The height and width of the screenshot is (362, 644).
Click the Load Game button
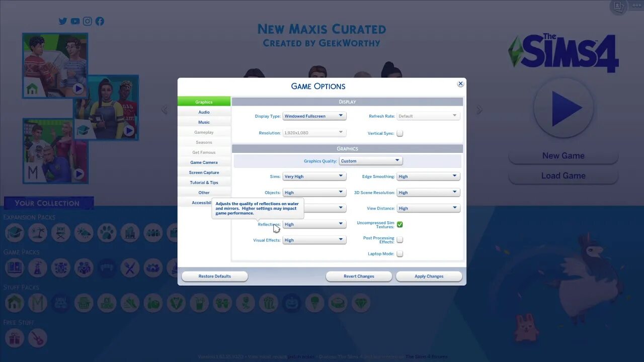[563, 176]
